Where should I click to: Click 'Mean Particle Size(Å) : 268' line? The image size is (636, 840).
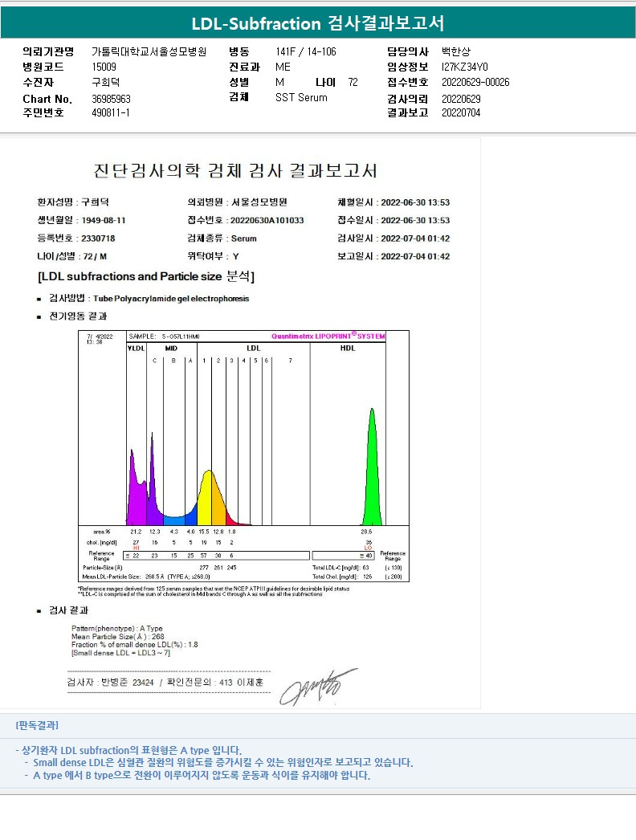[x=118, y=637]
